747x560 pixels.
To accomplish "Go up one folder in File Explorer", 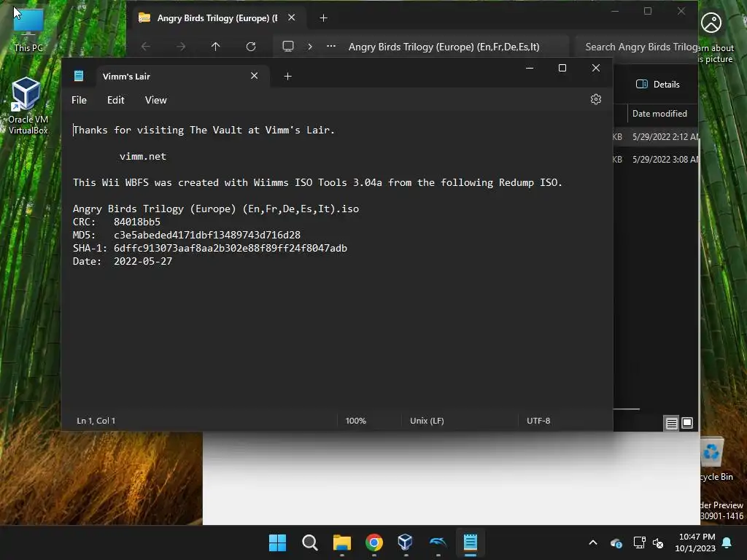I will coord(215,46).
